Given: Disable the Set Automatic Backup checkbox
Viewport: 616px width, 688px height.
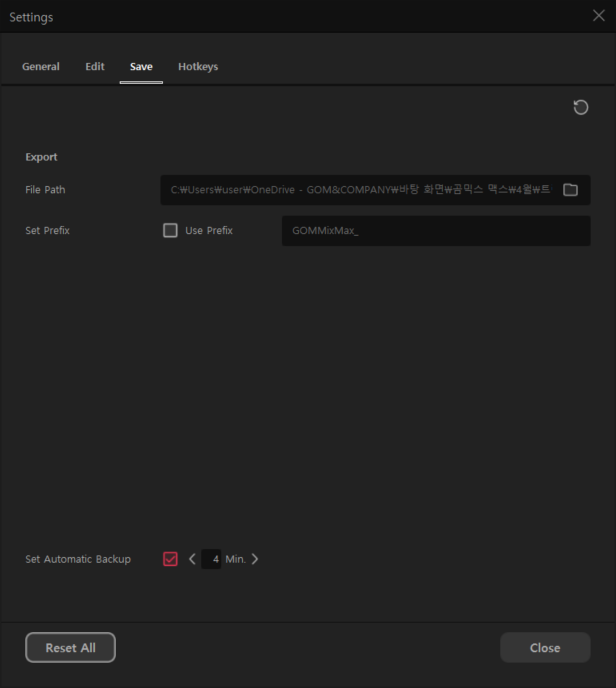Looking at the screenshot, I should tap(170, 559).
